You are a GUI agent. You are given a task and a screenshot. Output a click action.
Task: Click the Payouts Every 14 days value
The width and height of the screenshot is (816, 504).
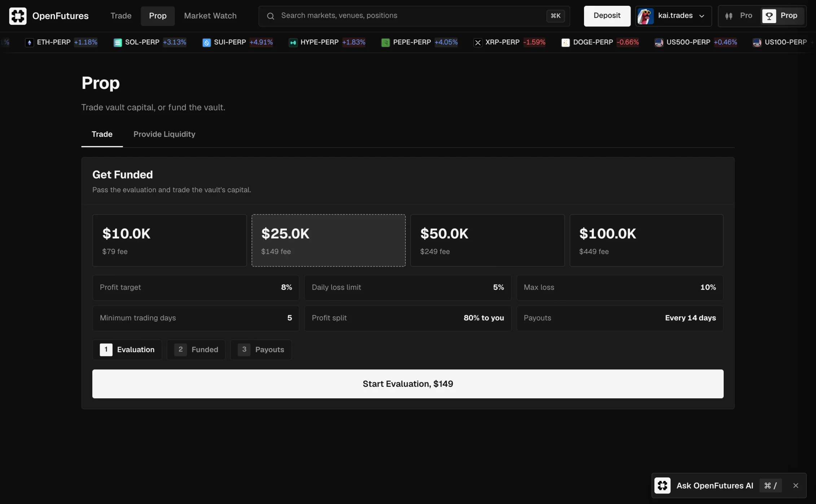[690, 318]
